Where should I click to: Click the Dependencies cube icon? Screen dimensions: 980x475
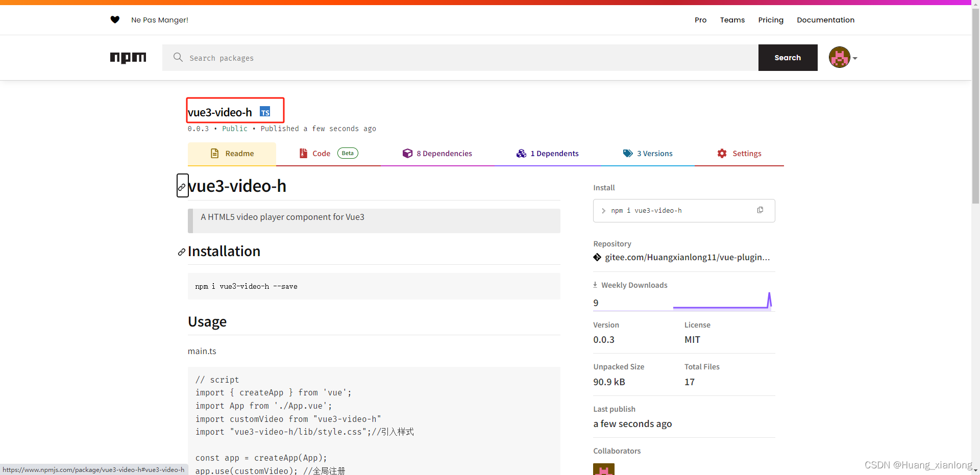point(407,154)
